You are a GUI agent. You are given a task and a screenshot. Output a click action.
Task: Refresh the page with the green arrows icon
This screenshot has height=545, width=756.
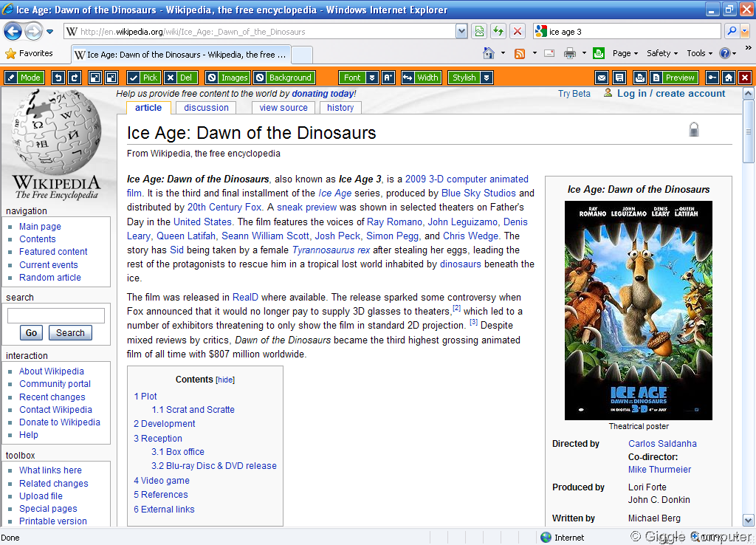pos(498,32)
